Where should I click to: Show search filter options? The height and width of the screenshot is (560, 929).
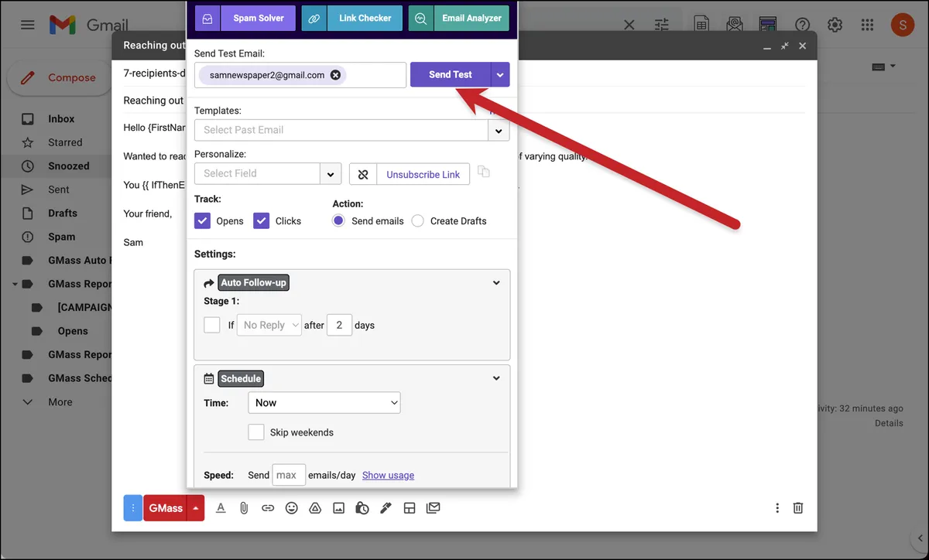pyautogui.click(x=661, y=25)
